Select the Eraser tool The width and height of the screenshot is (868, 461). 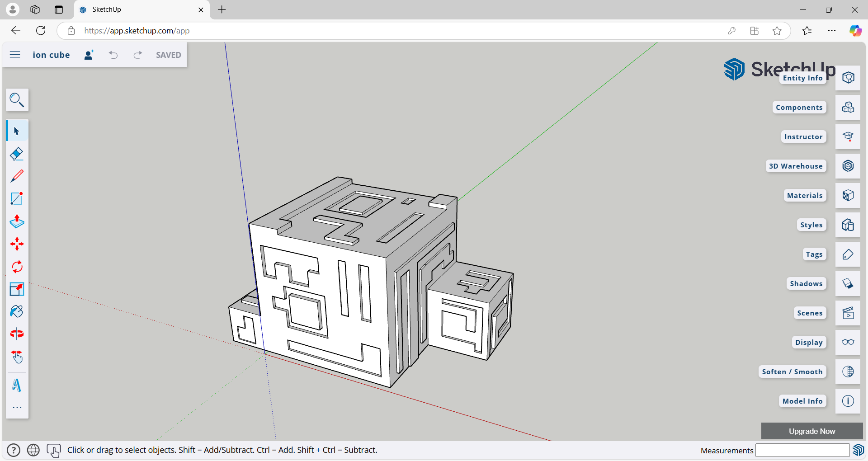coord(17,154)
